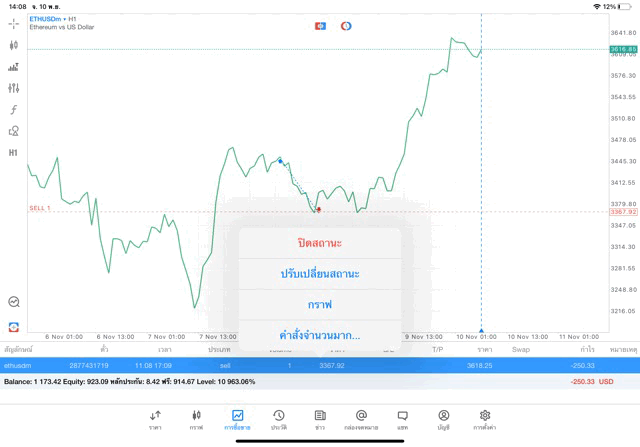
Task: Tap the magnifier icon at the chart's bottom-left
Action: tap(14, 301)
